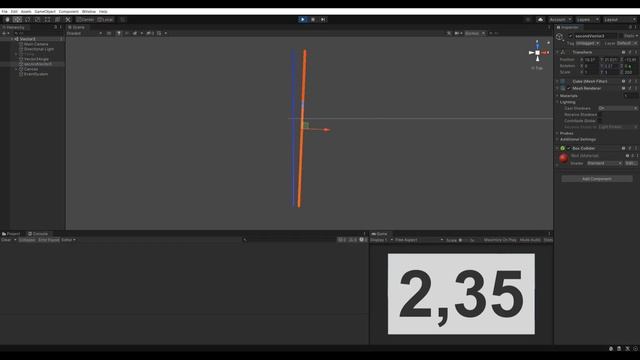The image size is (640, 360).
Task: Click the Step frame button
Action: (323, 20)
